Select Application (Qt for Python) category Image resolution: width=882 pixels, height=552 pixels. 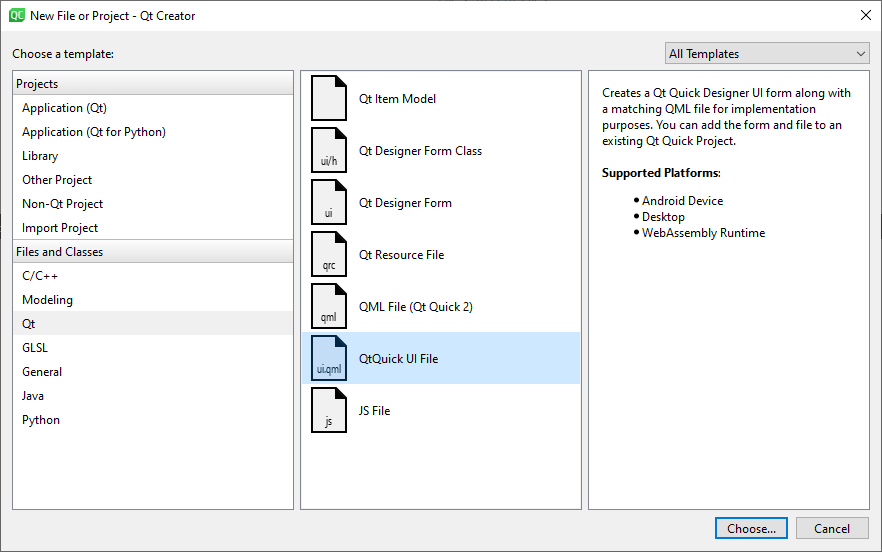[x=153, y=132]
